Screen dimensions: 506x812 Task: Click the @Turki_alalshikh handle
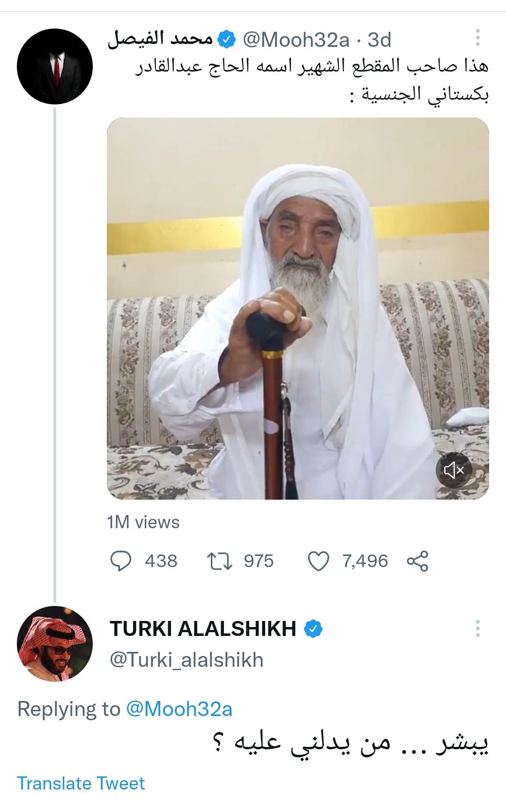point(186,660)
